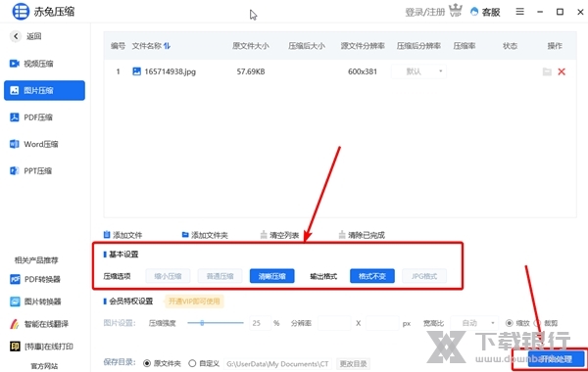Choose 格式不变 output format
The height and width of the screenshot is (372, 588).
pyautogui.click(x=372, y=276)
